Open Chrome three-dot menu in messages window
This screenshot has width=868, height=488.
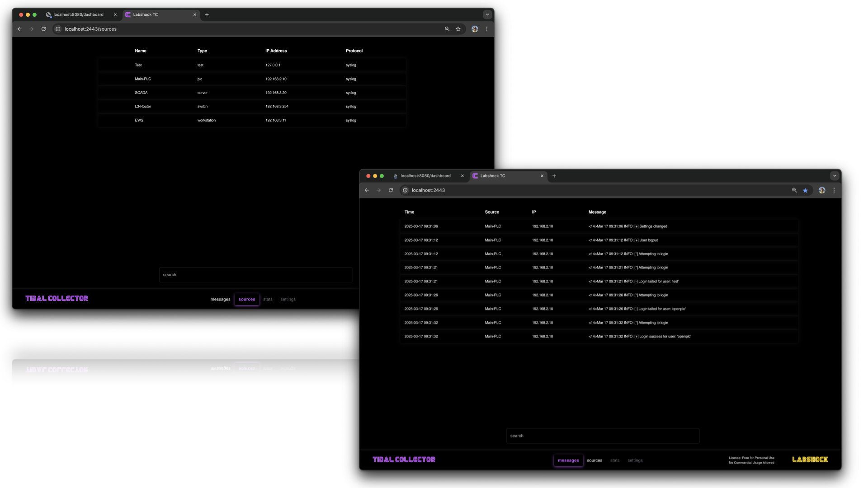[x=834, y=190]
